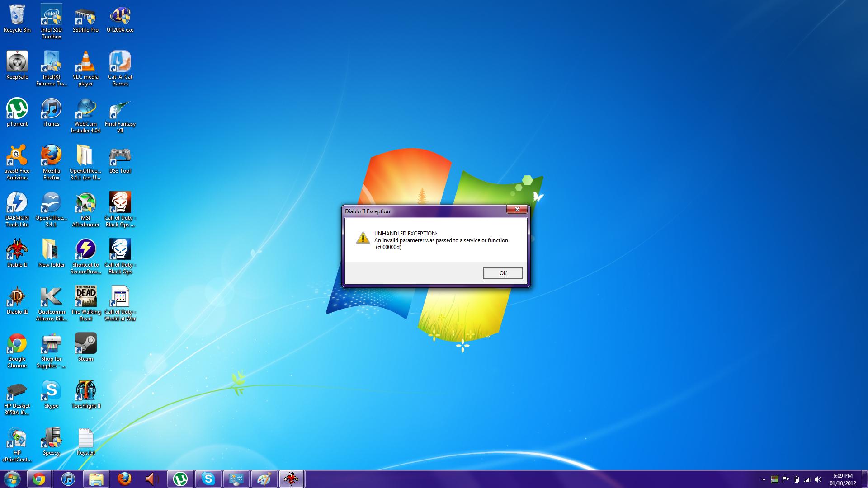Select the Keys.txt file on desktop
Image resolution: width=868 pixels, height=488 pixels.
(x=85, y=442)
